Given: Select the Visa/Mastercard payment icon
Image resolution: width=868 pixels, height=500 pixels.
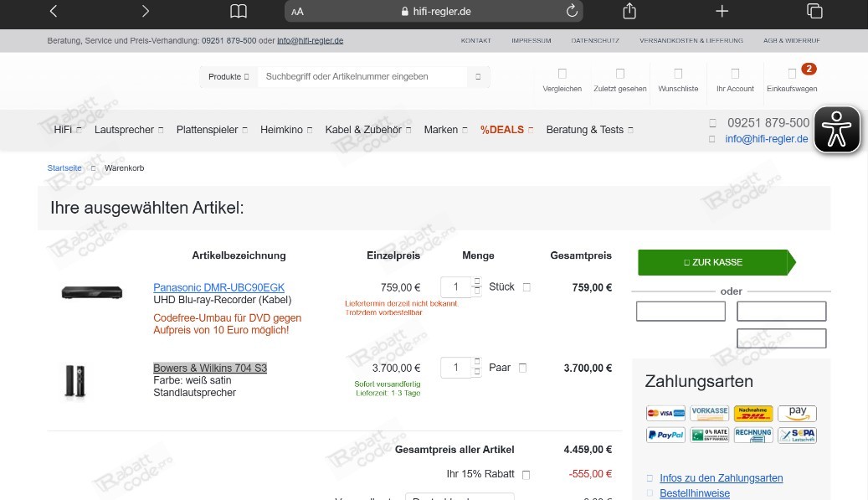Looking at the screenshot, I should click(665, 413).
